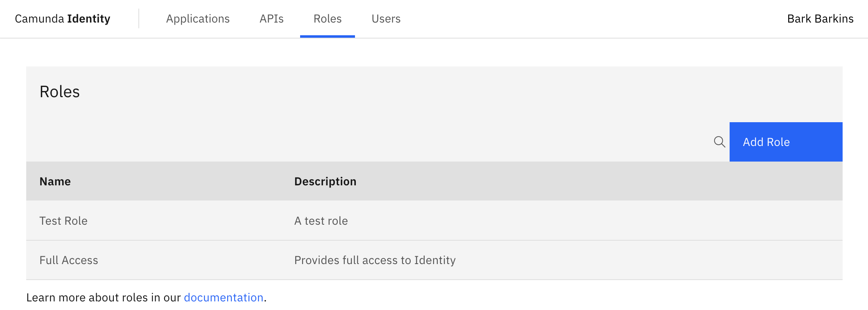Open the Full Access role details
Viewport: 868px width, 310px height.
pos(375,260)
